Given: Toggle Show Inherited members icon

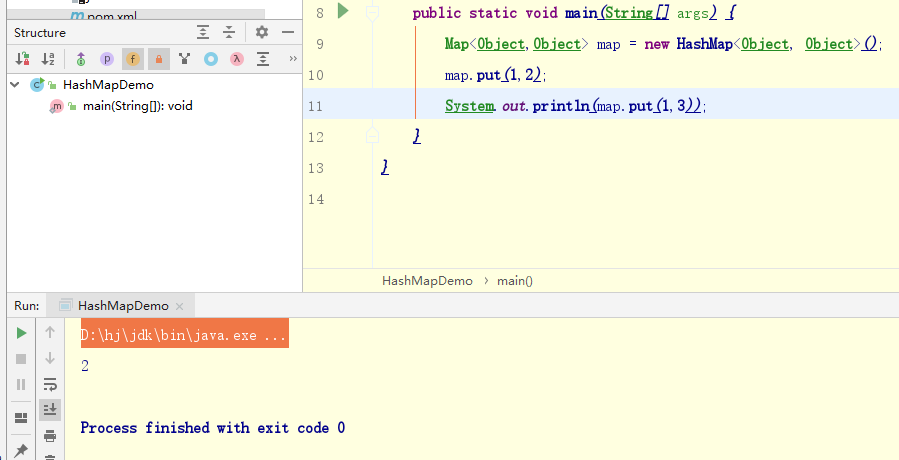Looking at the screenshot, I should click(x=81, y=59).
